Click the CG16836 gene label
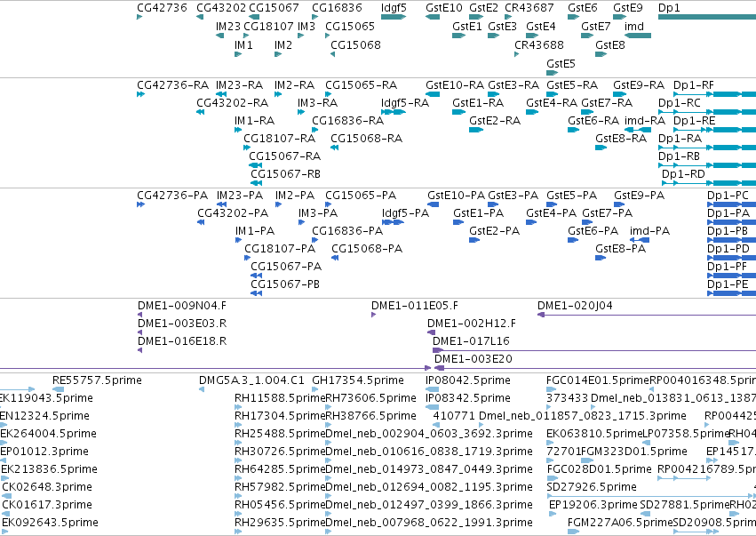Image resolution: width=756 pixels, height=536 pixels. point(337,8)
